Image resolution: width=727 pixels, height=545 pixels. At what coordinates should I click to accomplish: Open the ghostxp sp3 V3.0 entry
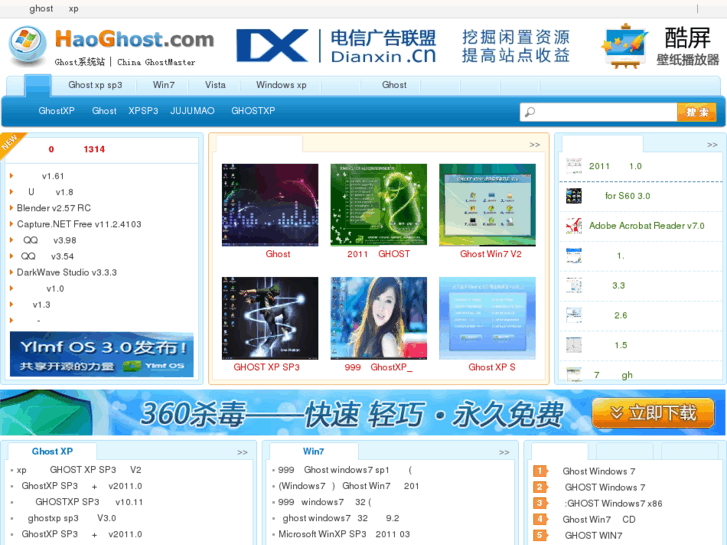pyautogui.click(x=72, y=518)
